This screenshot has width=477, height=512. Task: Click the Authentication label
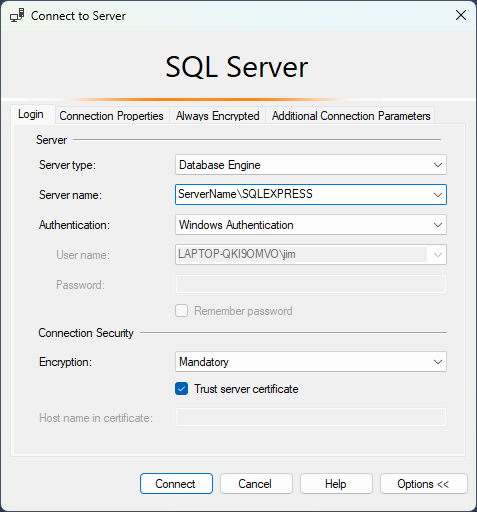(x=74, y=225)
